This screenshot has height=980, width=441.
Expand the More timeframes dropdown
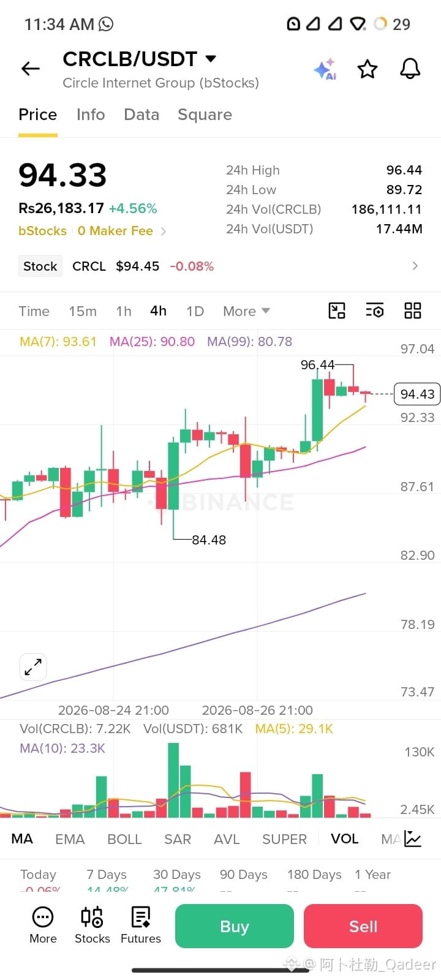coord(246,311)
